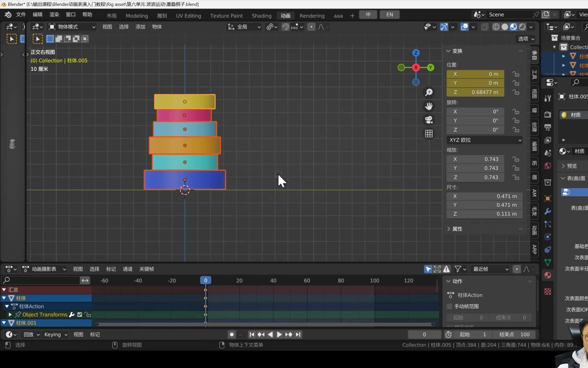This screenshot has height=368, width=588.
Task: Open the modifier wrench properties tab
Action: coord(548,211)
